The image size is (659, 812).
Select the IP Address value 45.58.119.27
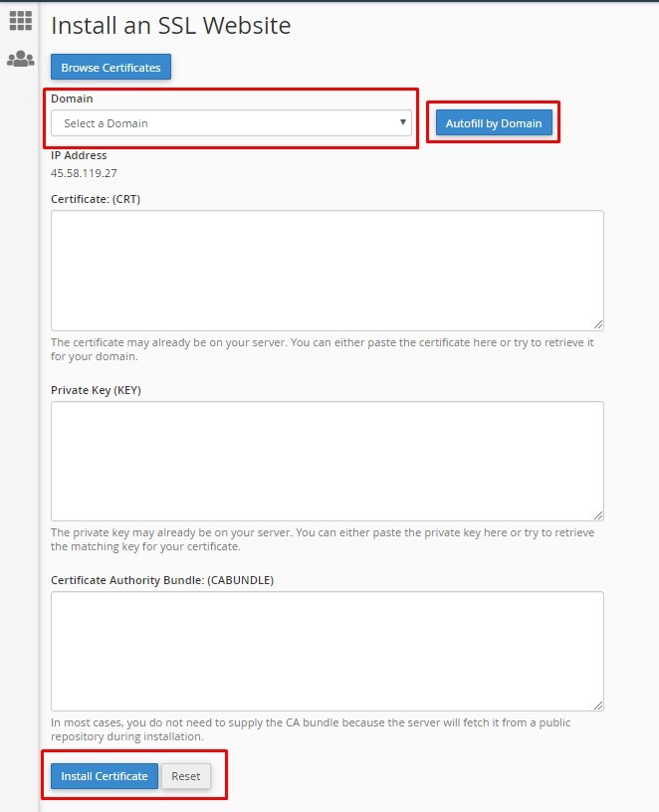click(84, 171)
